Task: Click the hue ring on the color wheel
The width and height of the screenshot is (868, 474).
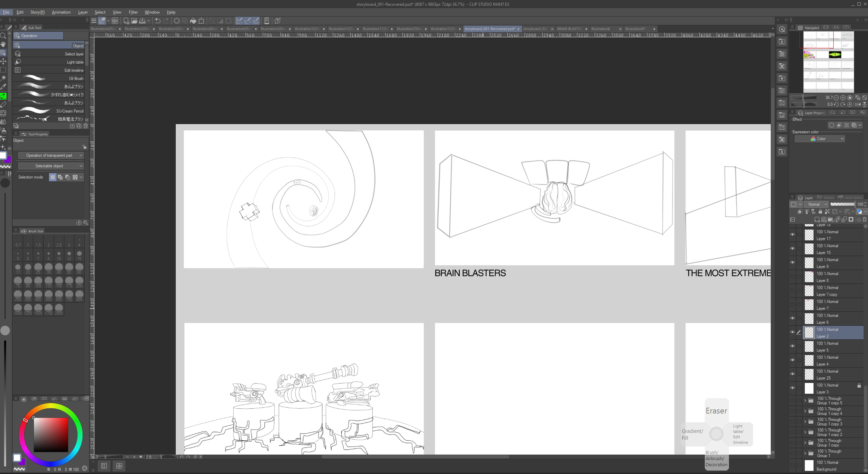Action: coord(51,406)
